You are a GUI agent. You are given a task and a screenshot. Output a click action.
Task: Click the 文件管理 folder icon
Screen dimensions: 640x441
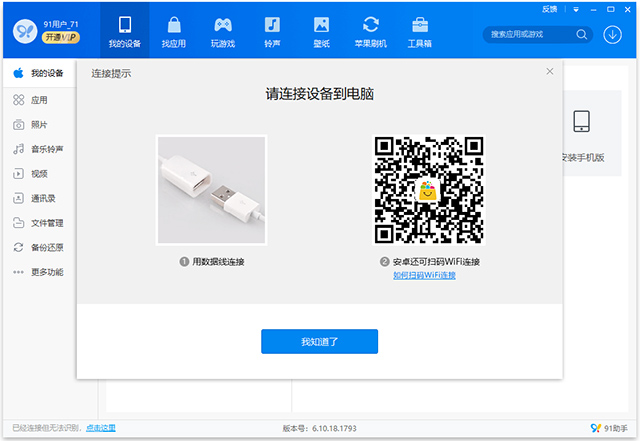19,223
